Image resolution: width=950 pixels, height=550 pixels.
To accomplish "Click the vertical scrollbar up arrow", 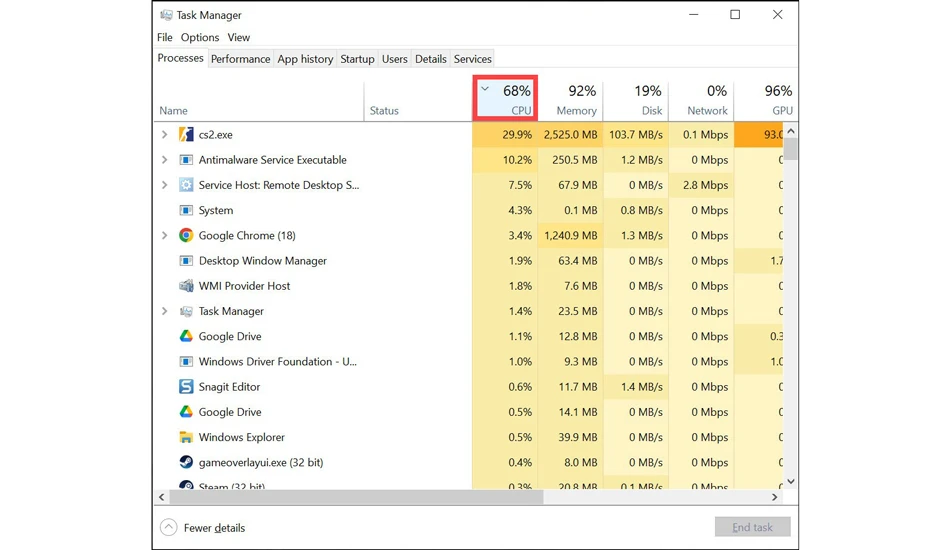I will coord(791,131).
